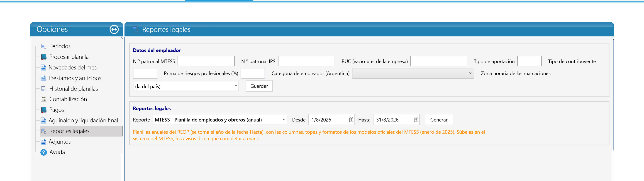Click the Generar button

click(439, 120)
